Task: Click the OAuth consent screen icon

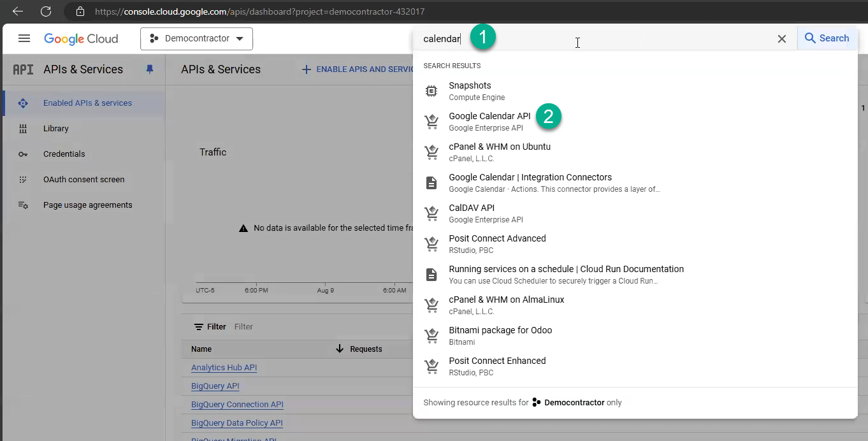Action: click(x=23, y=180)
